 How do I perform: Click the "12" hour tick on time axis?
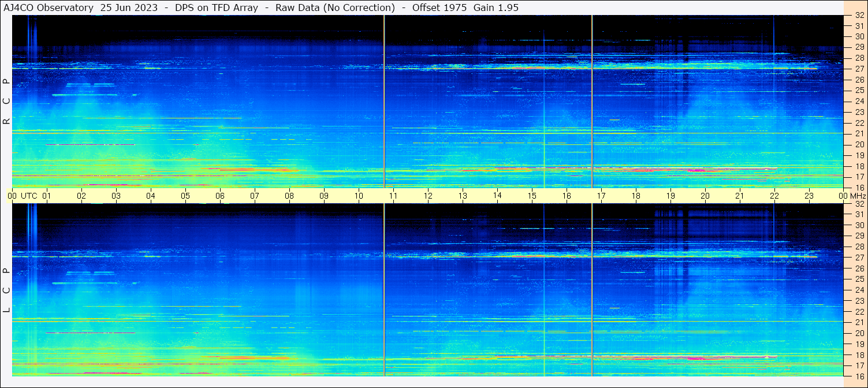(428, 196)
